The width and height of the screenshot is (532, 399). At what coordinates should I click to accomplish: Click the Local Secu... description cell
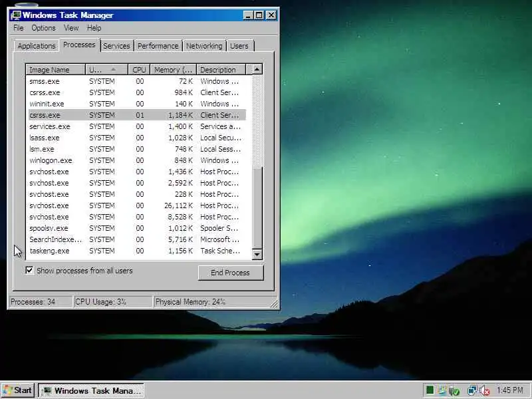221,138
